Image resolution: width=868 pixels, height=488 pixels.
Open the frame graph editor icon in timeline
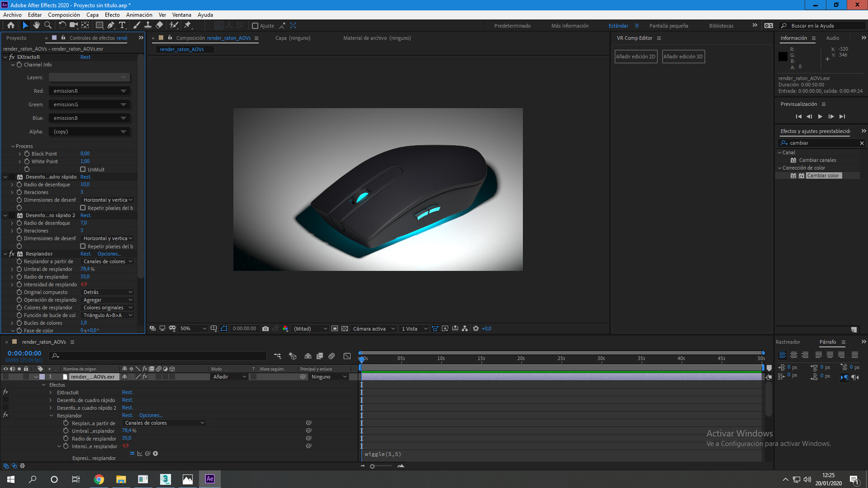coord(347,356)
